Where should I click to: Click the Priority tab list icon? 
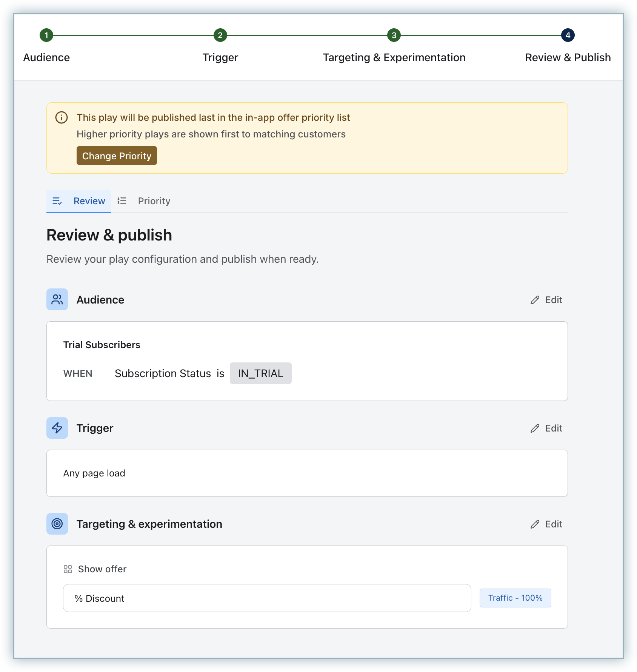click(x=122, y=201)
